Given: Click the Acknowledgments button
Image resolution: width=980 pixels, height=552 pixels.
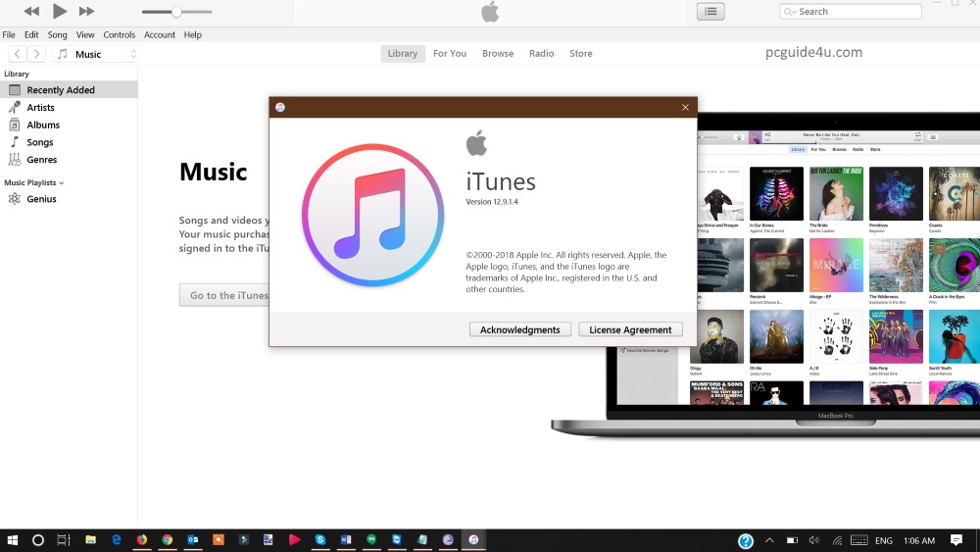Looking at the screenshot, I should (x=520, y=330).
